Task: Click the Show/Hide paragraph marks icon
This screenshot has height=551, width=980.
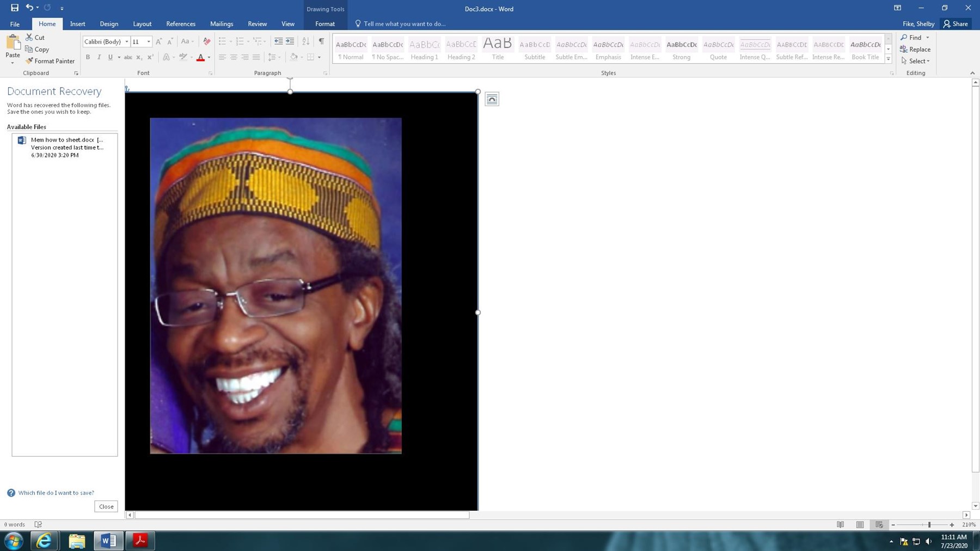Action: point(321,41)
